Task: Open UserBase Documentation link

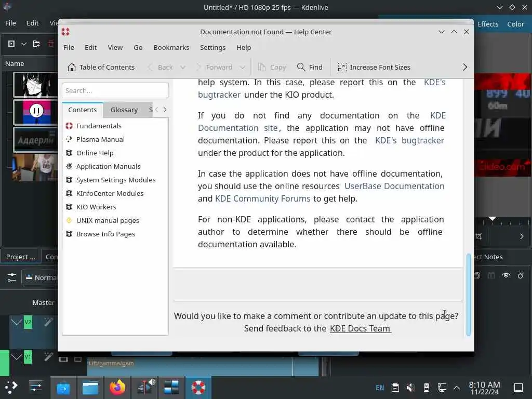Action: (x=394, y=187)
